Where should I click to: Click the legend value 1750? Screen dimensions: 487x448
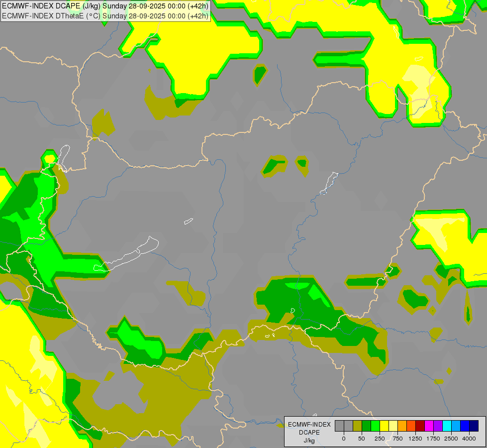coord(433,439)
